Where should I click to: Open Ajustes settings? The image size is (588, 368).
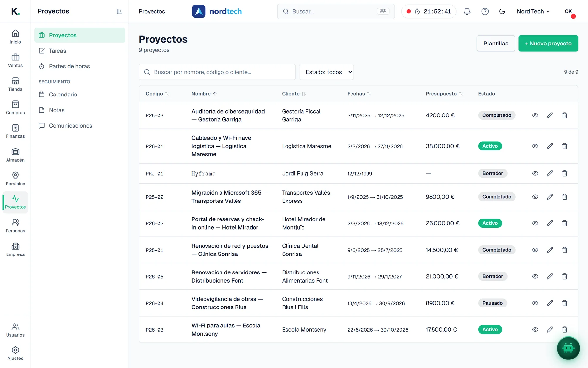click(15, 354)
